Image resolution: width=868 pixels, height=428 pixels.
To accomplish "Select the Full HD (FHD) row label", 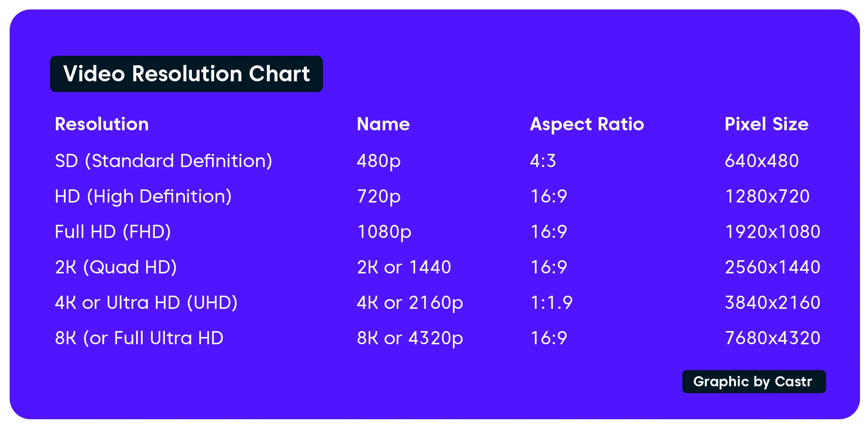I will click(x=113, y=232).
